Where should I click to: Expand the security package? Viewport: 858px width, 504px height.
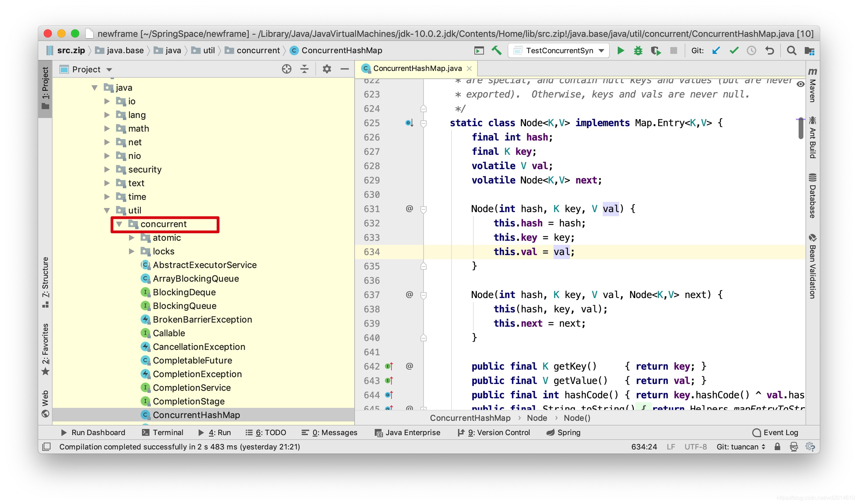tap(107, 169)
